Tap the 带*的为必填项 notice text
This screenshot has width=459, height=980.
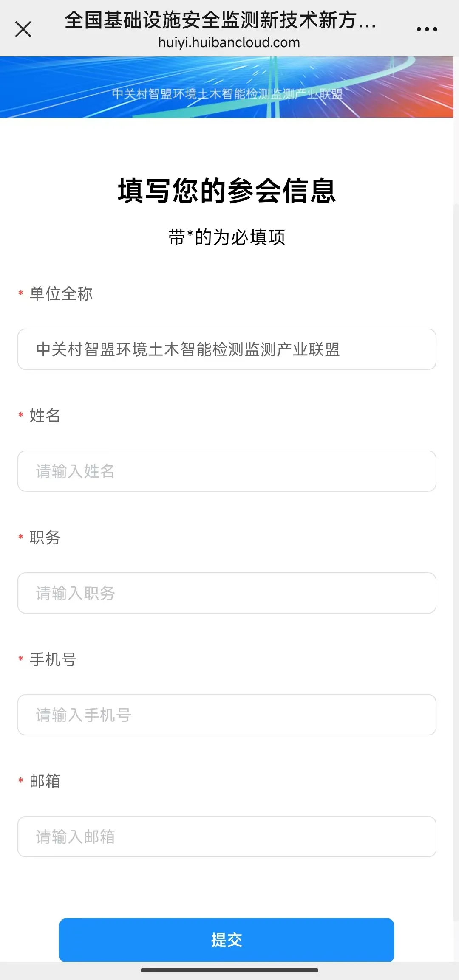click(x=227, y=237)
